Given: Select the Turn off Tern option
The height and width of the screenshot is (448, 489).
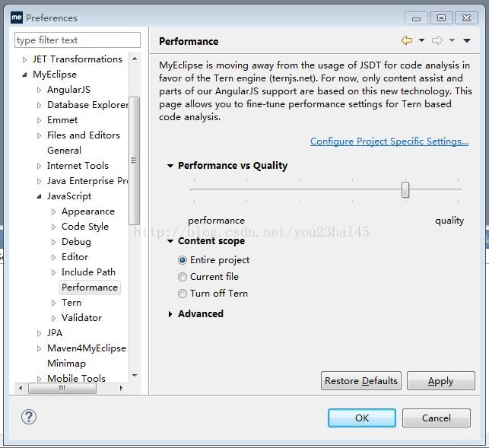Looking at the screenshot, I should point(183,294).
